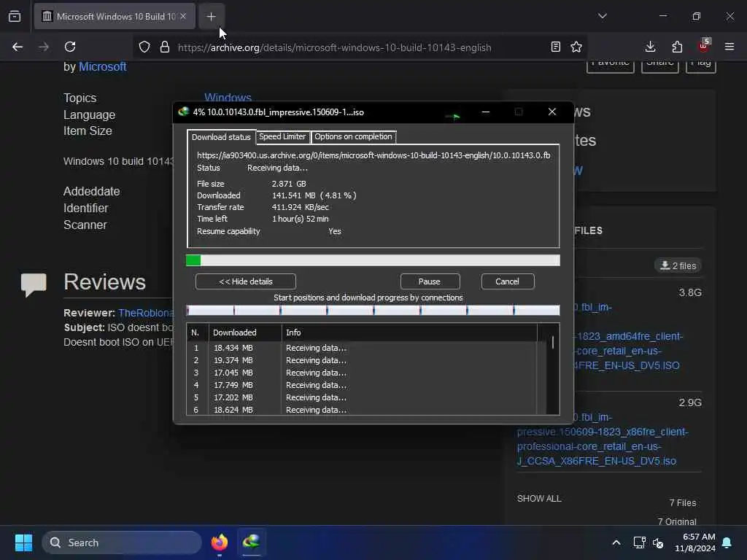Image resolution: width=747 pixels, height=560 pixels.
Task: Click the green download progress bar
Action: point(373,260)
